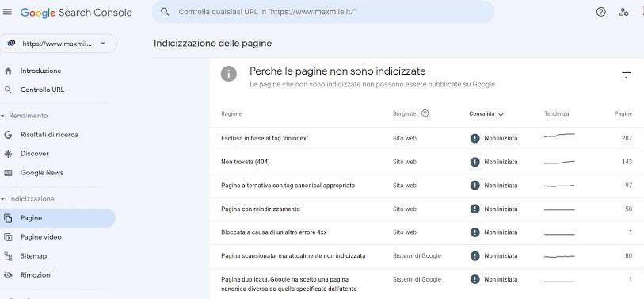
Task: Click the Discover asterisk icon
Action: tap(8, 154)
